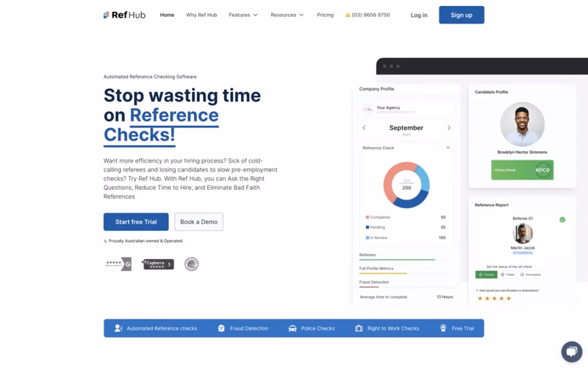The image size is (588, 368).
Task: Click the phone hand icon
Action: point(348,15)
